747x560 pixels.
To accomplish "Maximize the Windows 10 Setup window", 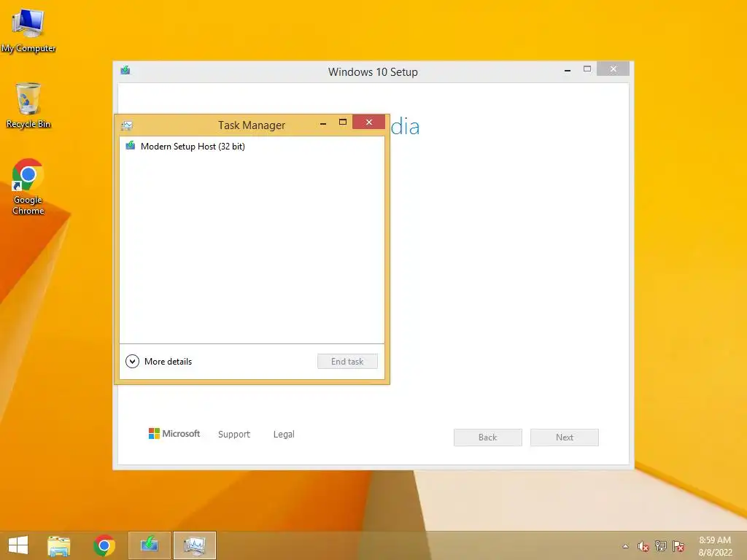I will coord(587,69).
